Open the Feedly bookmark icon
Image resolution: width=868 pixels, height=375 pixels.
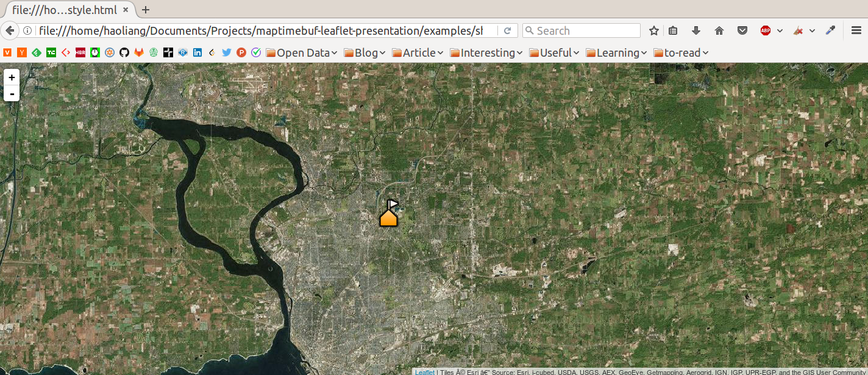click(x=37, y=53)
